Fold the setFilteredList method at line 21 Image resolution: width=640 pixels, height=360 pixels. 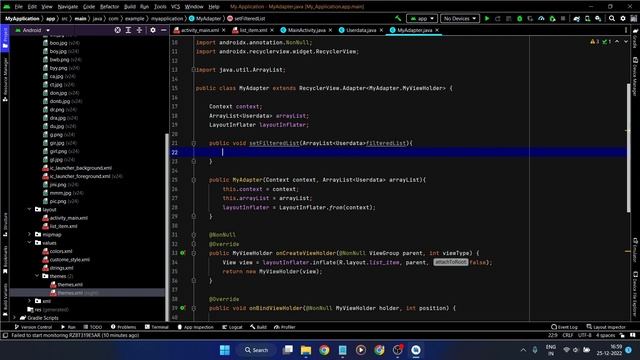194,143
